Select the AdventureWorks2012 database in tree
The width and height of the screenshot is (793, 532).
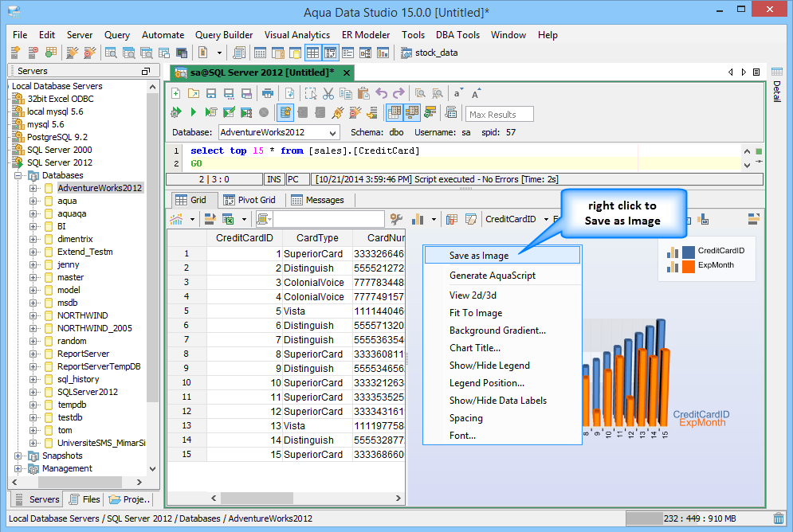[x=99, y=188]
